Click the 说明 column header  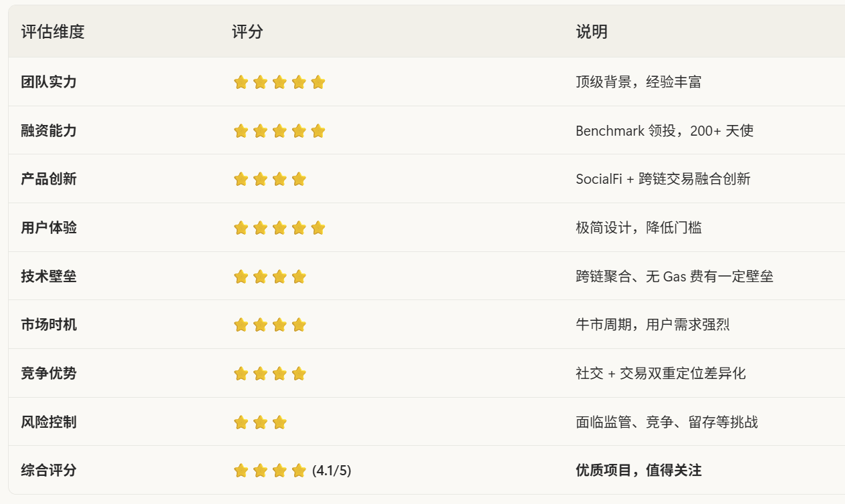click(592, 31)
